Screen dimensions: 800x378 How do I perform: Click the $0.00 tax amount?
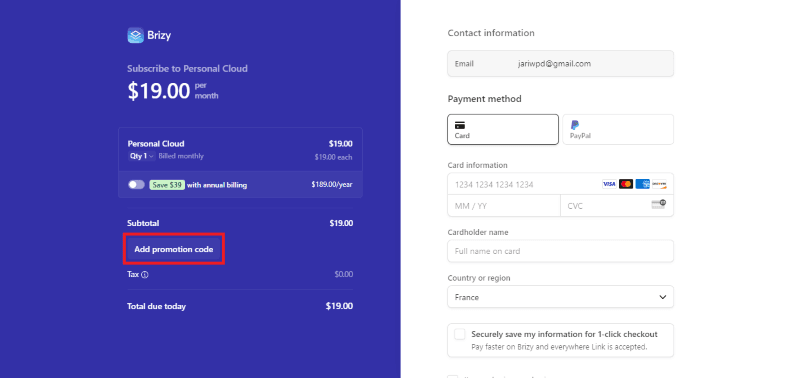343,274
